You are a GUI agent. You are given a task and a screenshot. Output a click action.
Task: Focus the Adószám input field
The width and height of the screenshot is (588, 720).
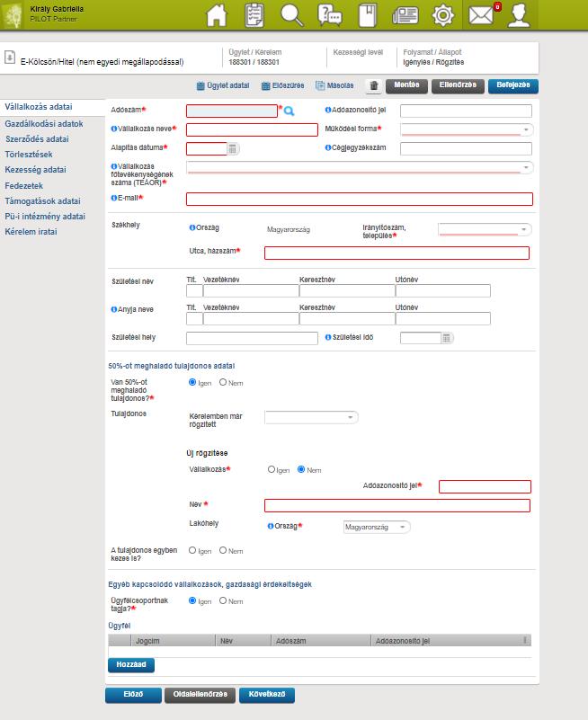coord(232,111)
